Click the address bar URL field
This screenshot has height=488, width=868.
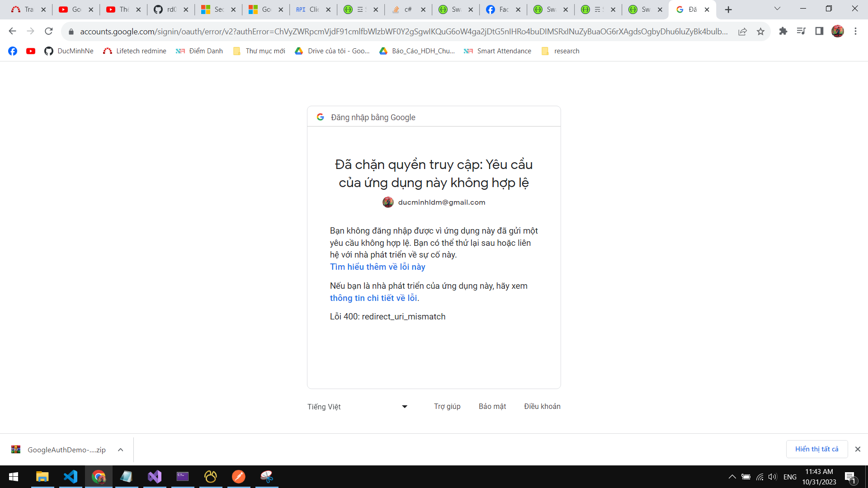click(x=402, y=31)
